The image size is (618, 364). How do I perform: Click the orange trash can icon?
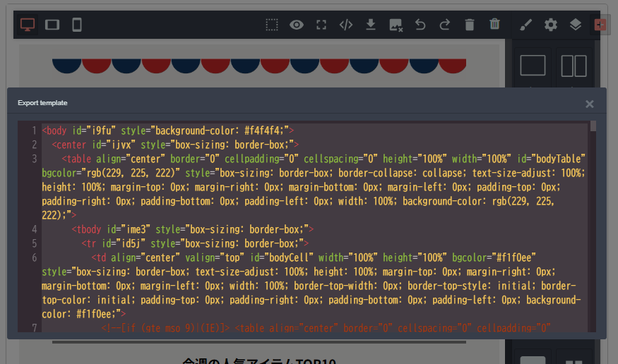(494, 25)
